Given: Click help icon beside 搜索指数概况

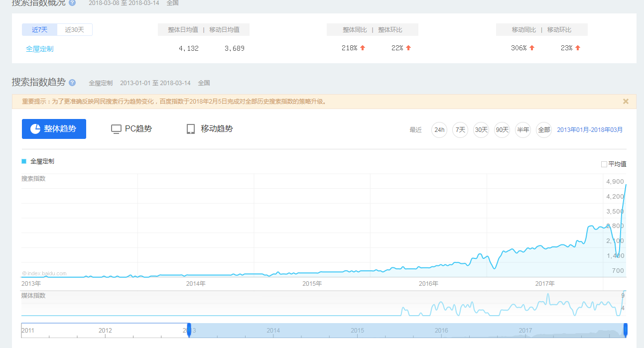Looking at the screenshot, I should click(x=72, y=2).
